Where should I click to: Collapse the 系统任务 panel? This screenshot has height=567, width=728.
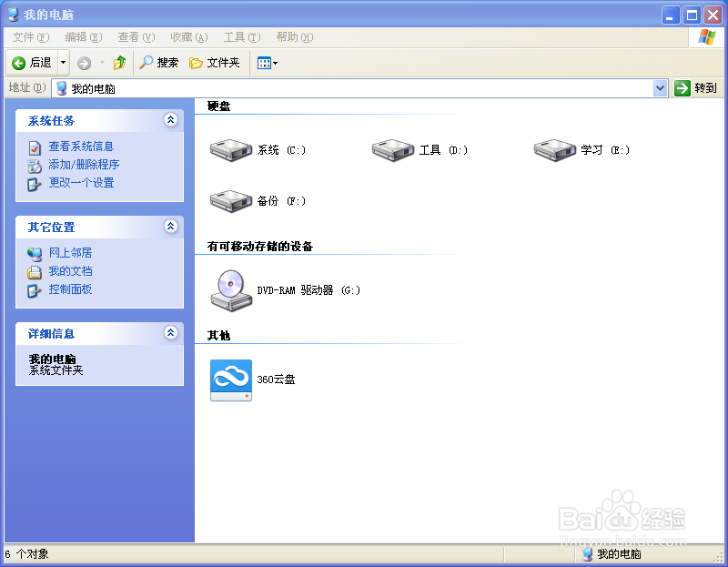pyautogui.click(x=170, y=120)
